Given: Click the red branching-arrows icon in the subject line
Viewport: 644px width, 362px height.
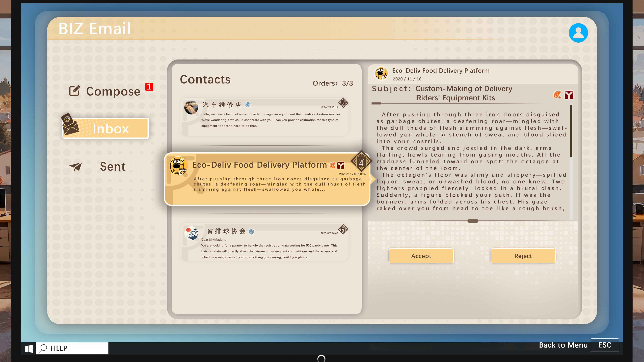Looking at the screenshot, I should coord(569,95).
